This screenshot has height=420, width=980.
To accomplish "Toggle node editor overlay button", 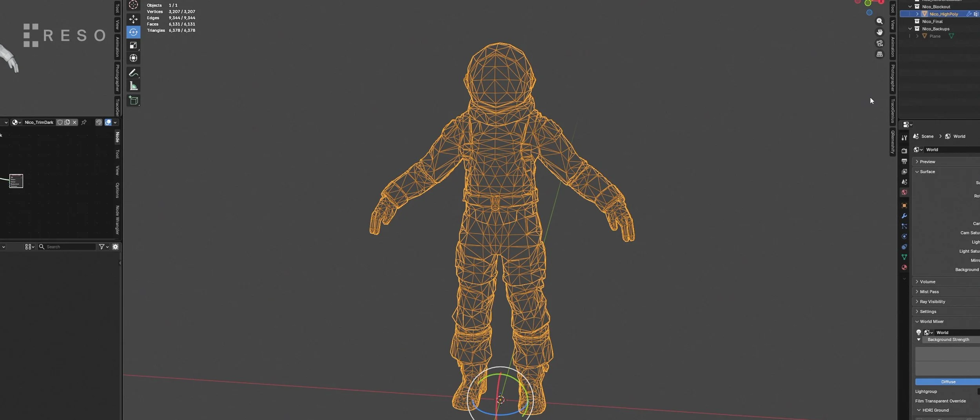I will click(108, 122).
